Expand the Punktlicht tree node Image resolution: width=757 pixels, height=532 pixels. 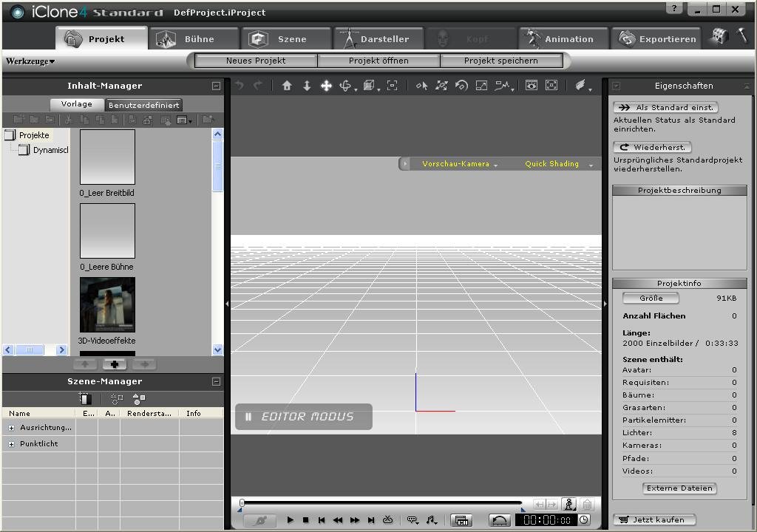tap(12, 444)
